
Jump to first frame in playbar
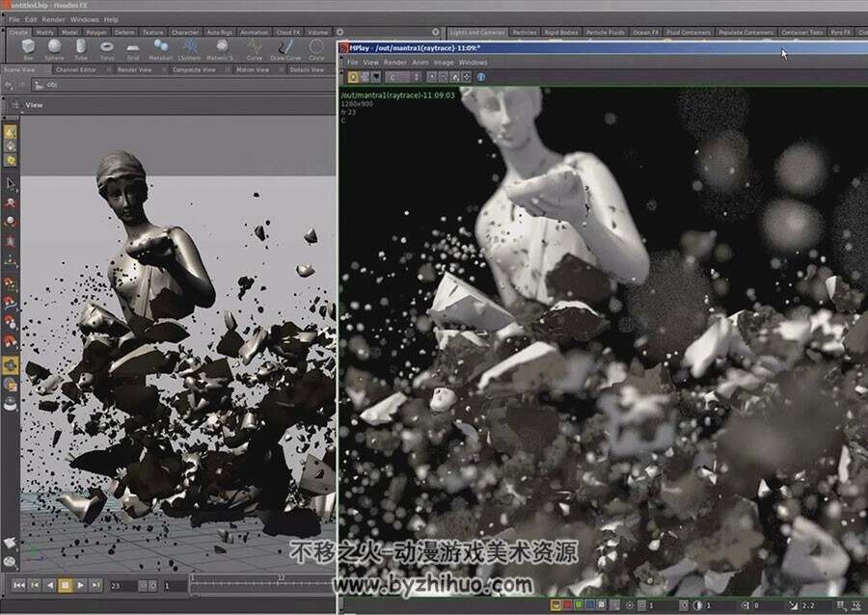pos(19,585)
